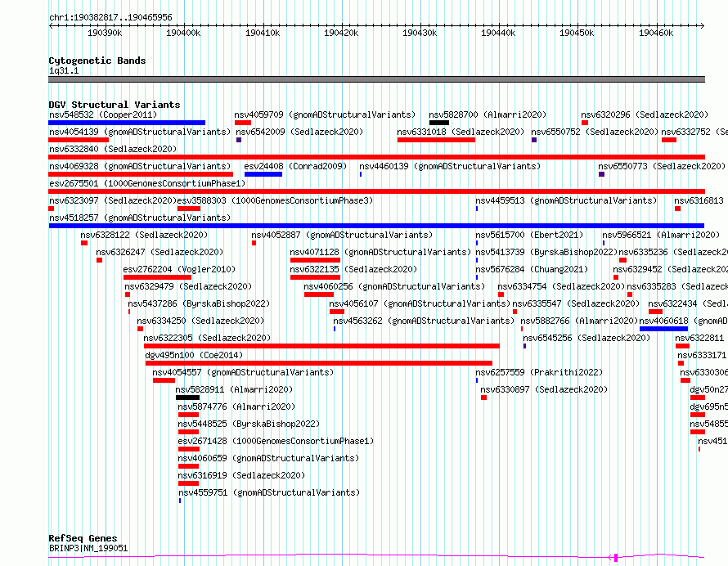Viewport: 728px width, 566px height.
Task: Open nsv4459513 gnomAD variant label
Action: (x=566, y=200)
